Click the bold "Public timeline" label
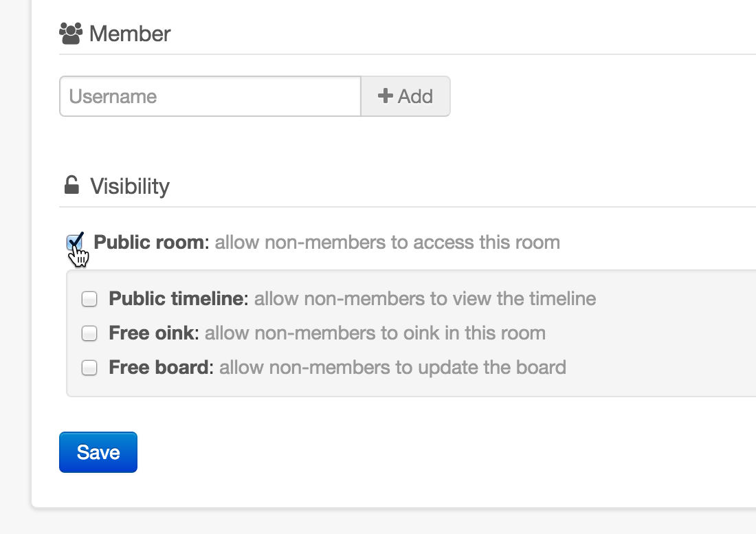Image resolution: width=756 pixels, height=534 pixels. [x=176, y=299]
